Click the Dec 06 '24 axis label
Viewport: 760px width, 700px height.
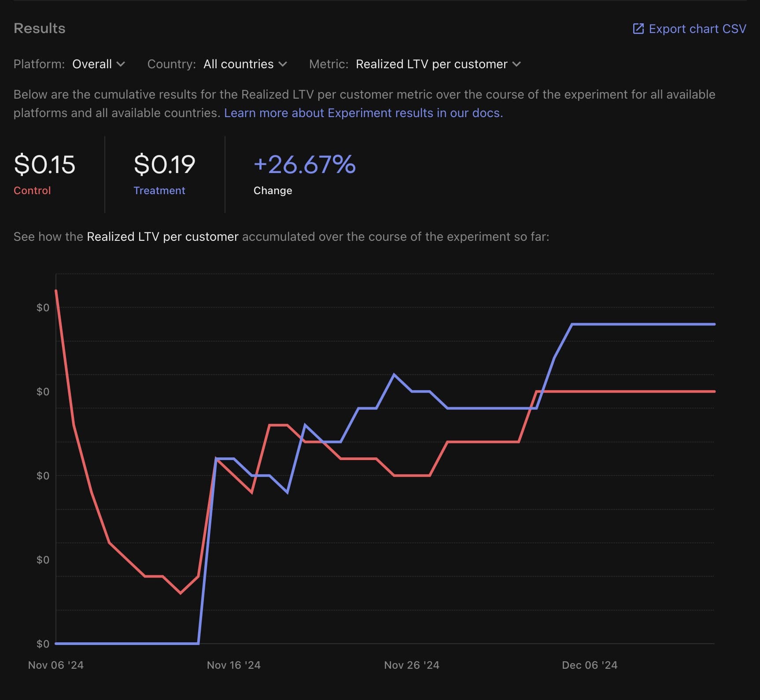point(590,665)
